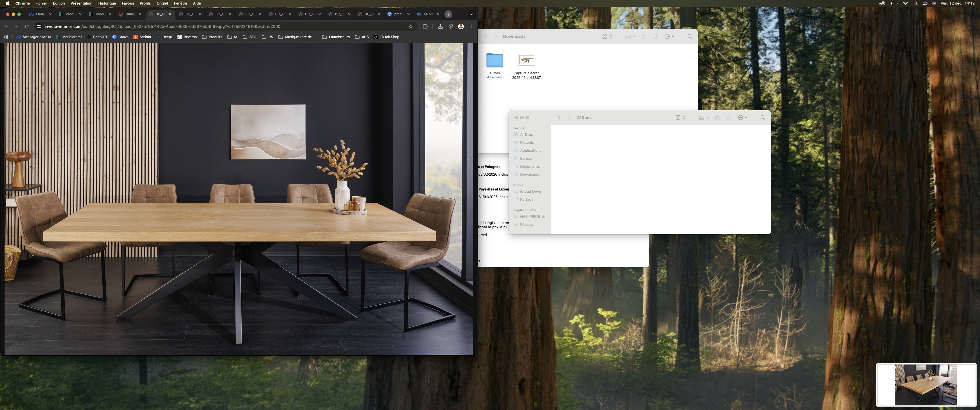Screen dimensions: 980x410
Task: Open Chrome downloads icon
Action: click(440, 27)
